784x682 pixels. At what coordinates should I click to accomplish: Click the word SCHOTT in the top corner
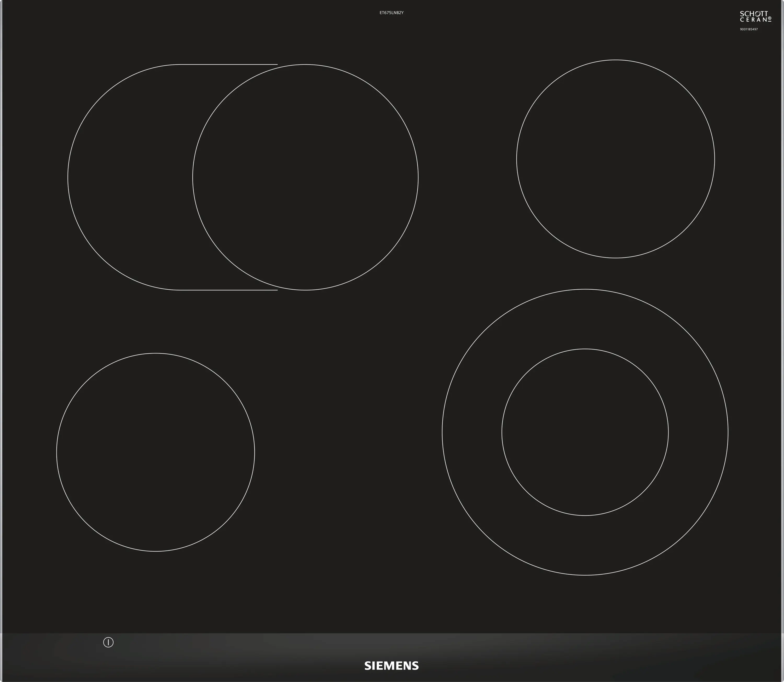coord(754,14)
